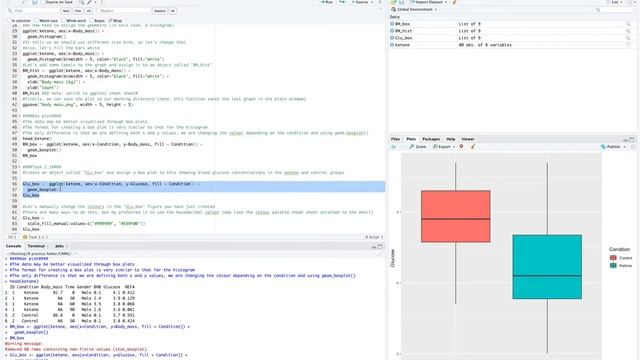Click the code tools wand icon

[89, 2]
